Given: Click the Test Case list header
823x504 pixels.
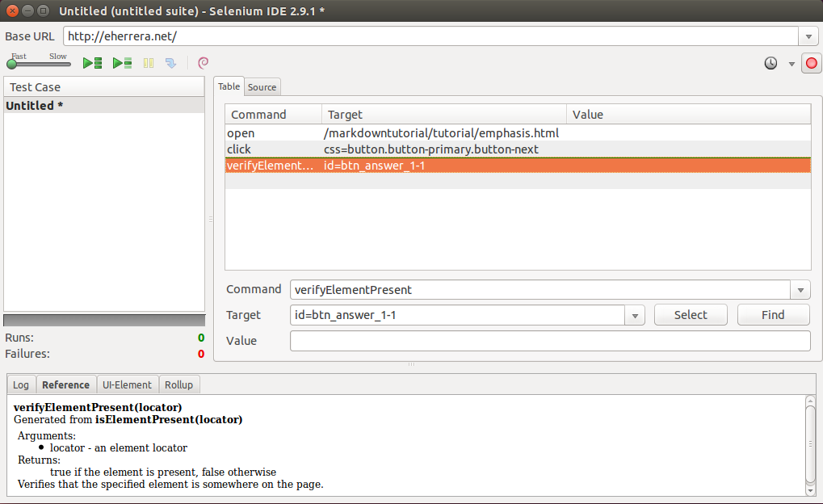Looking at the screenshot, I should click(x=104, y=87).
